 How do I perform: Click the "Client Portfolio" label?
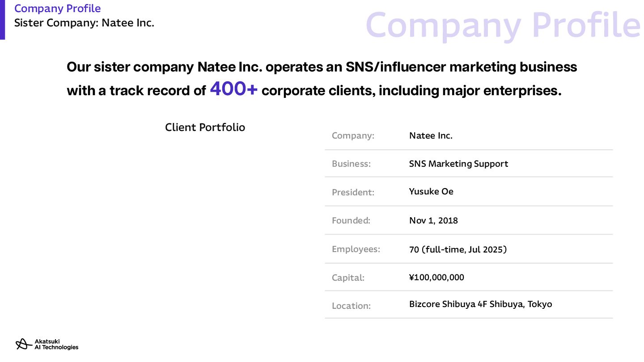(x=205, y=127)
